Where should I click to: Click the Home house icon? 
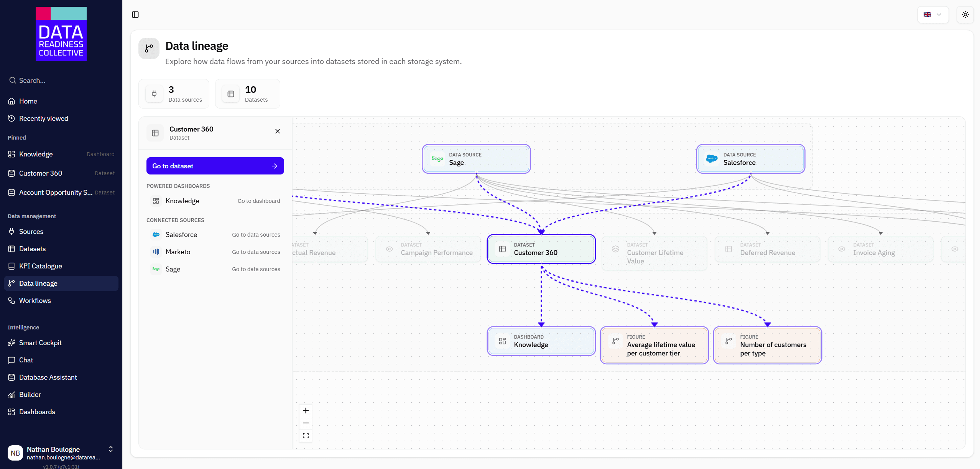tap(12, 101)
